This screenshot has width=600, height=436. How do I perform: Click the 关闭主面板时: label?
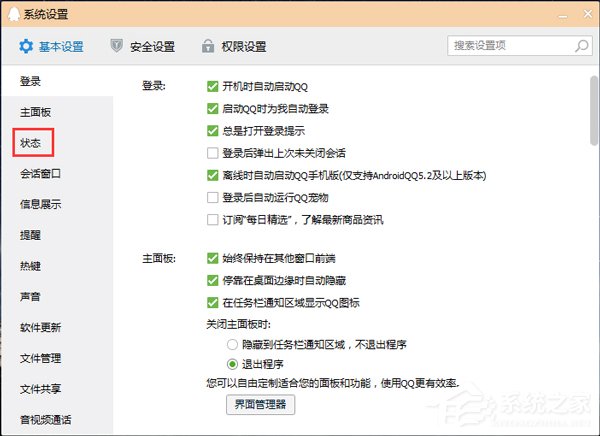(x=238, y=325)
